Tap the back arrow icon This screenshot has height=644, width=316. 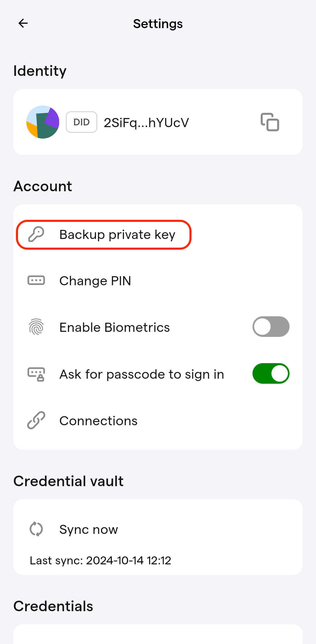tap(23, 23)
